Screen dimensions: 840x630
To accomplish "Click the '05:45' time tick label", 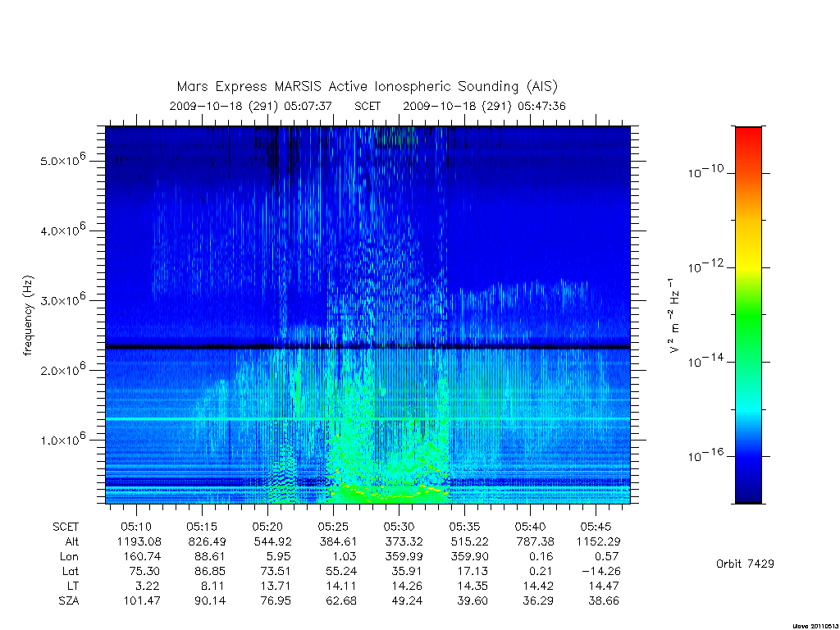I will (x=596, y=527).
